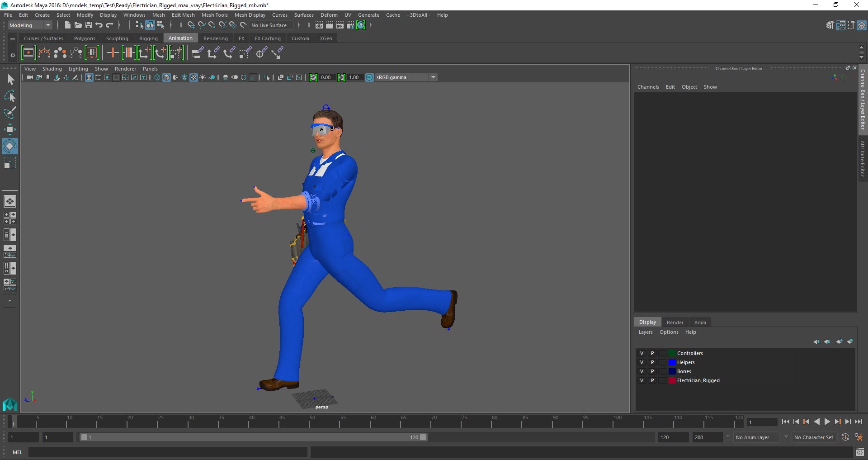The height and width of the screenshot is (460, 868).
Task: Open the No Anim Layer dropdown
Action: point(756,437)
